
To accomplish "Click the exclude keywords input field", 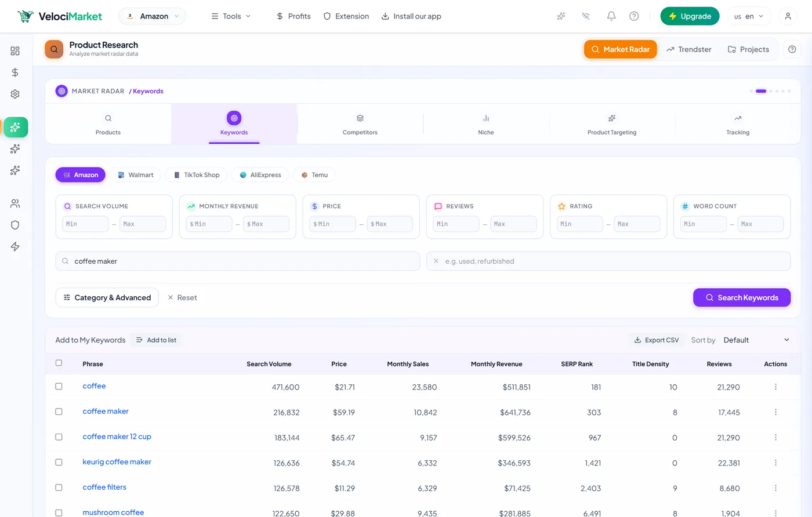I will pos(608,261).
